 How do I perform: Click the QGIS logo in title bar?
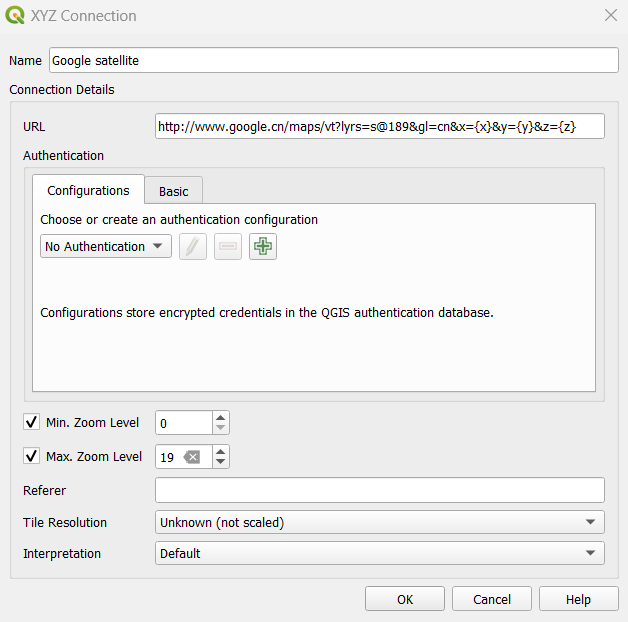pyautogui.click(x=15, y=15)
